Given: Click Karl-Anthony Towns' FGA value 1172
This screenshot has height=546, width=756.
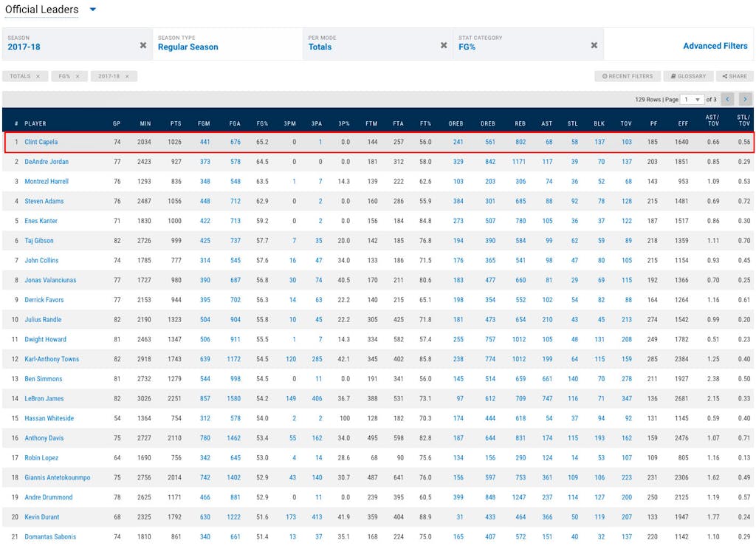Looking at the screenshot, I should (x=234, y=359).
